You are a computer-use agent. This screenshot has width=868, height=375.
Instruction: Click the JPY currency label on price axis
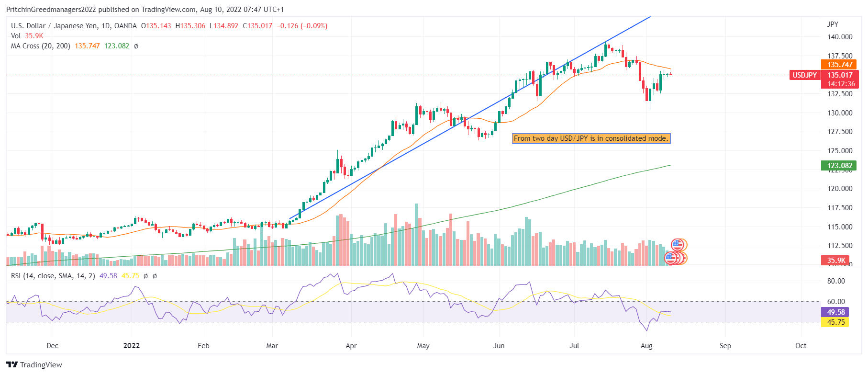[x=832, y=24]
